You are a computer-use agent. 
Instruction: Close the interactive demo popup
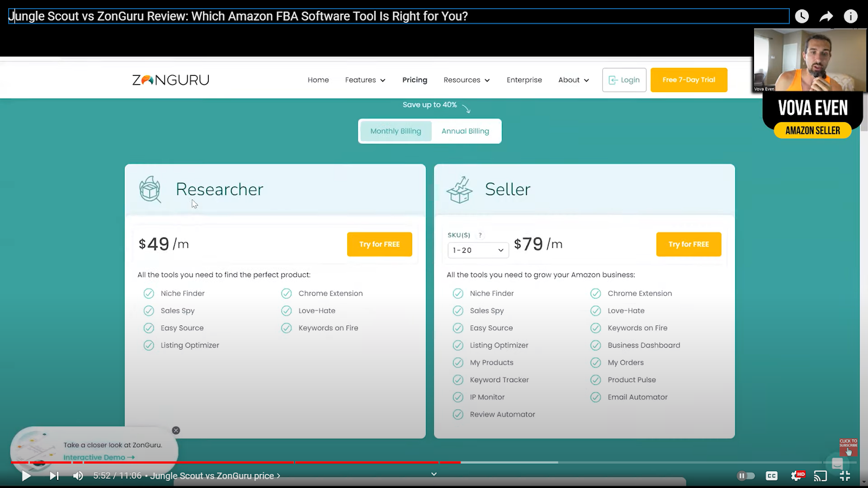pyautogui.click(x=176, y=431)
